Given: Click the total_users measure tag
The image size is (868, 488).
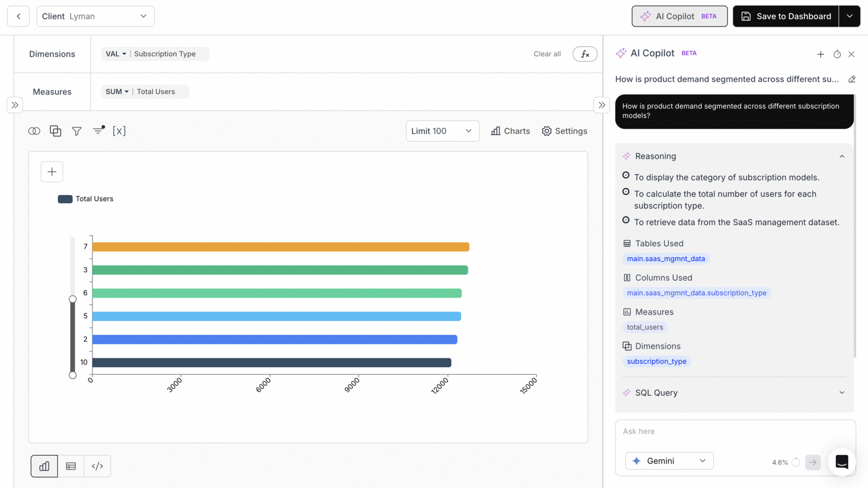Looking at the screenshot, I should [x=645, y=327].
